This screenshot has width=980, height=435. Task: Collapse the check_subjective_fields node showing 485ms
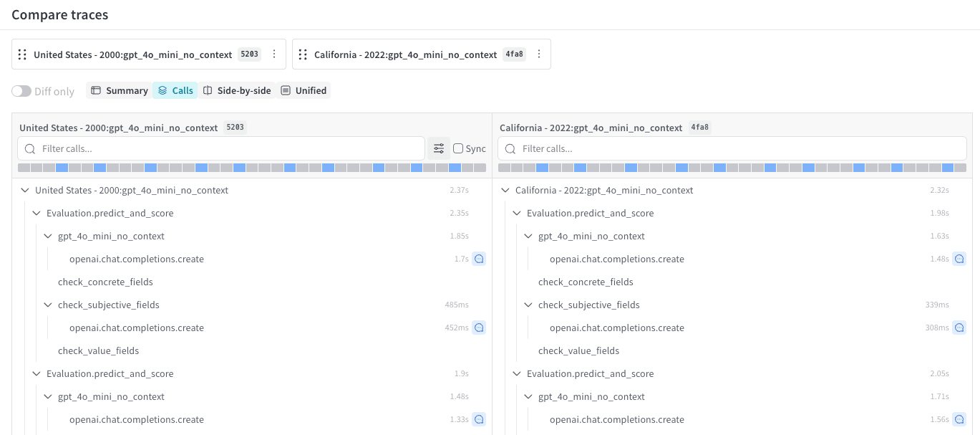tap(48, 305)
